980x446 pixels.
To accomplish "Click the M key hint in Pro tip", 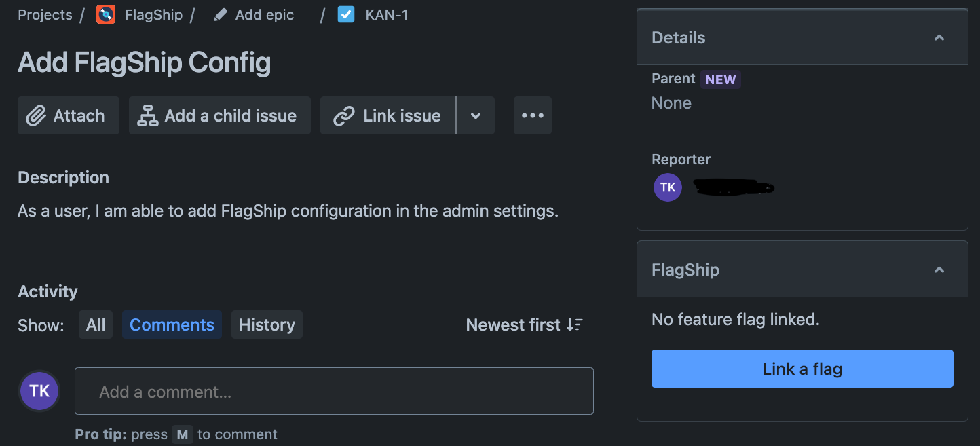I will (182, 434).
